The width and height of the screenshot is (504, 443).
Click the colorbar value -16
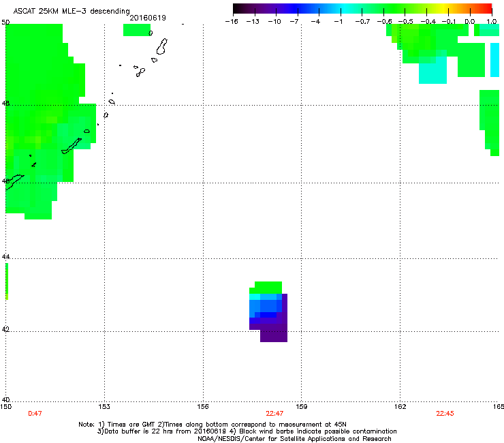point(232,22)
